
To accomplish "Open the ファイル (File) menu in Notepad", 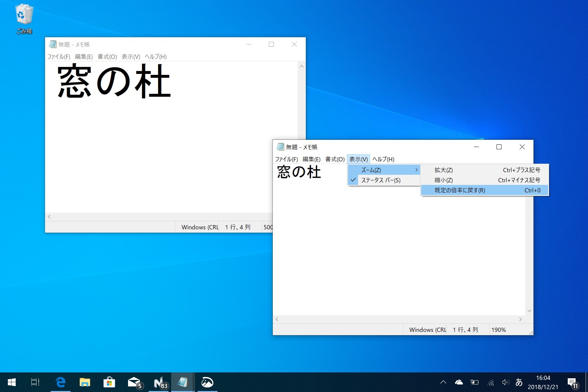I will pos(286,159).
